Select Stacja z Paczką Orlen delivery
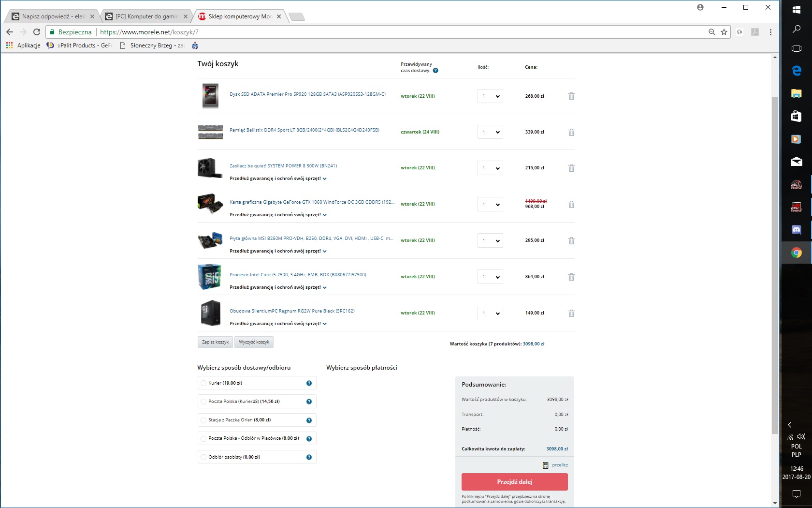 point(203,420)
